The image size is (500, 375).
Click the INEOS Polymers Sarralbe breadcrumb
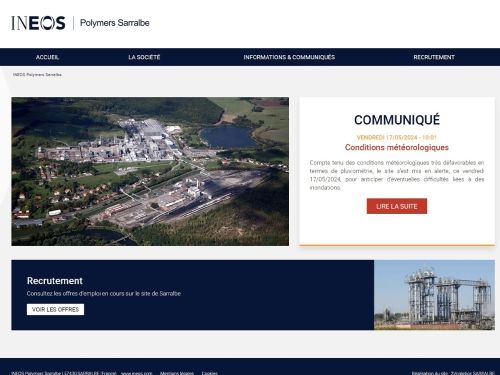tap(37, 75)
